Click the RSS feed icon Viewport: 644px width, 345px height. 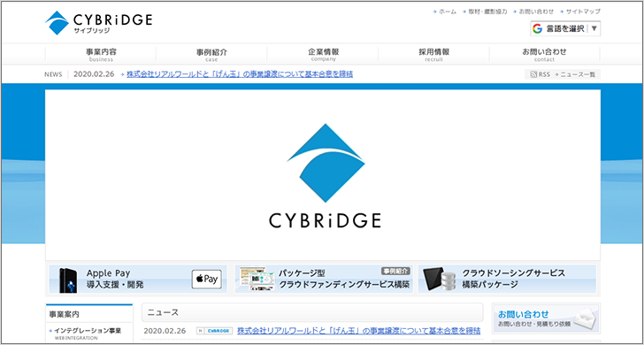coord(533,74)
